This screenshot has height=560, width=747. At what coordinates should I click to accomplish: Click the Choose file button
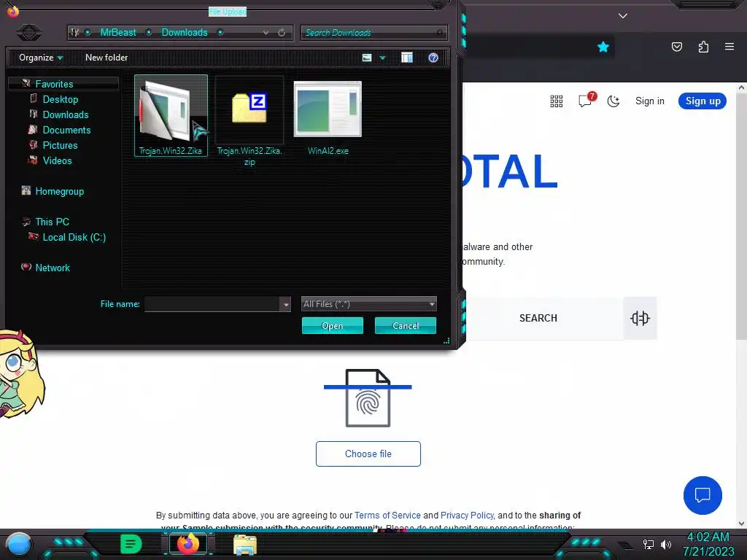(x=368, y=454)
